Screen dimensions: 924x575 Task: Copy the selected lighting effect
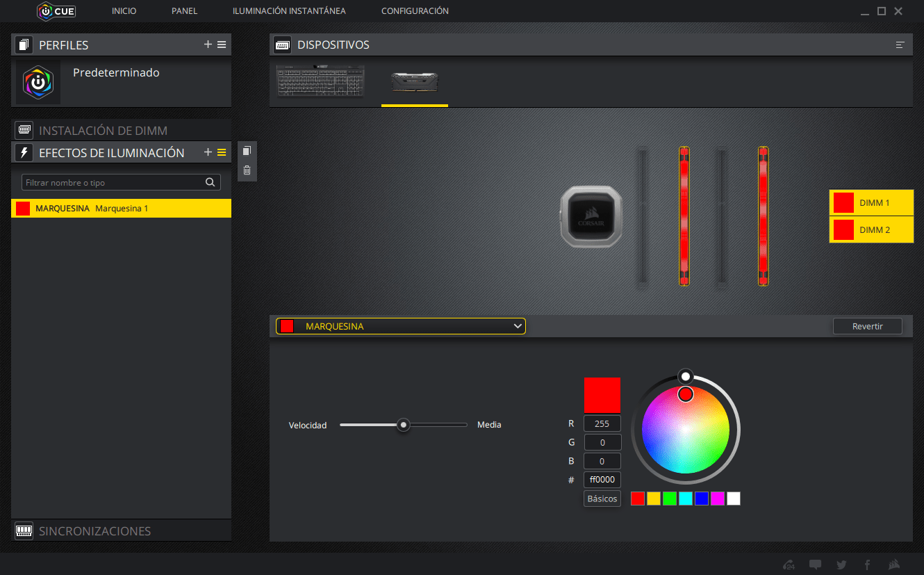[247, 151]
